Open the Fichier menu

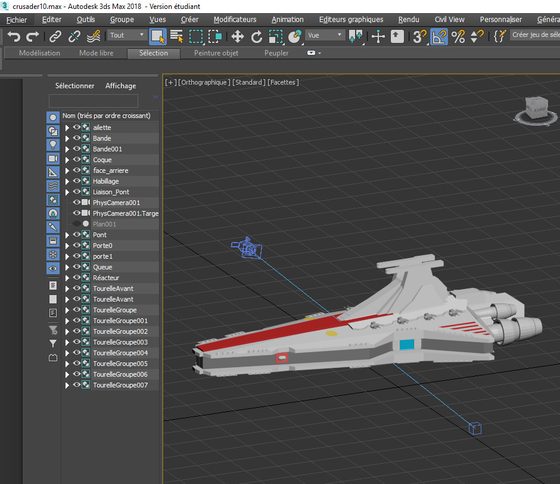click(x=16, y=20)
